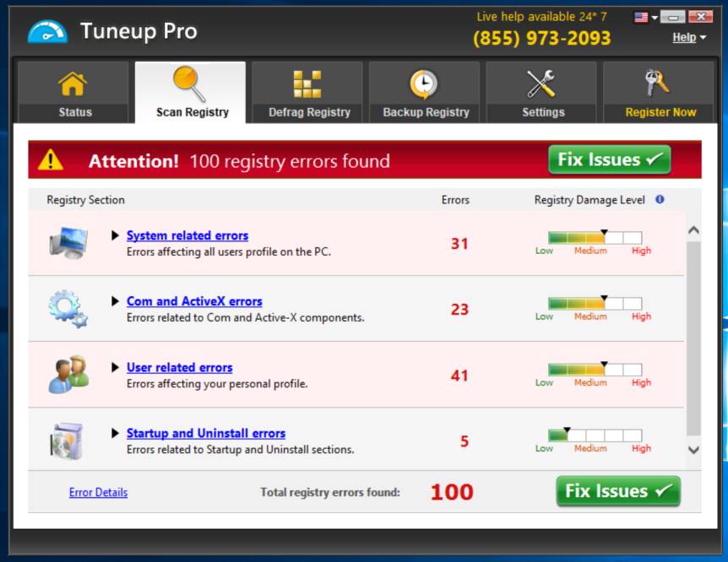Open the Backup Registry tab
The width and height of the screenshot is (728, 562).
(x=424, y=92)
